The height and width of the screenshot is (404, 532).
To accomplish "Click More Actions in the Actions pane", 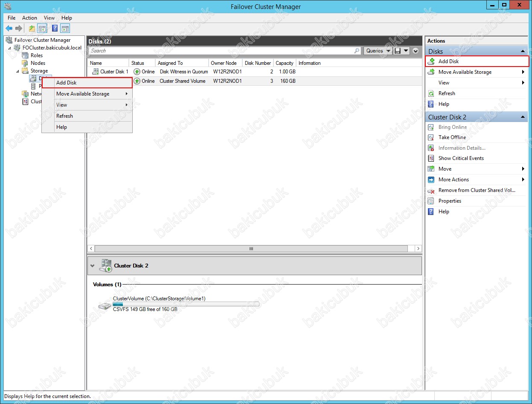I will 454,180.
